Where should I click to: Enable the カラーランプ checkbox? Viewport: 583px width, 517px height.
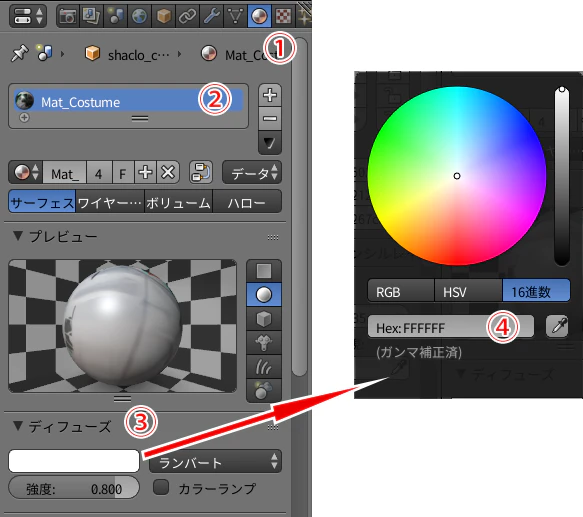point(161,487)
